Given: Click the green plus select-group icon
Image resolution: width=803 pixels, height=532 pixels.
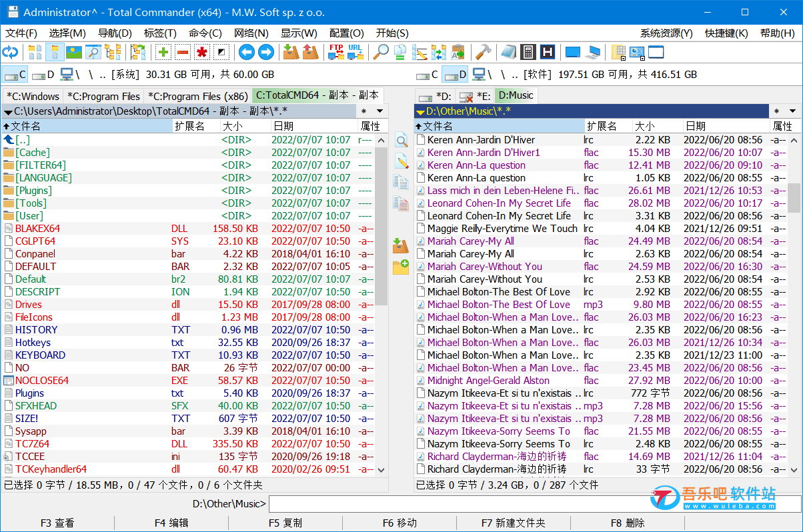Looking at the screenshot, I should tap(163, 52).
